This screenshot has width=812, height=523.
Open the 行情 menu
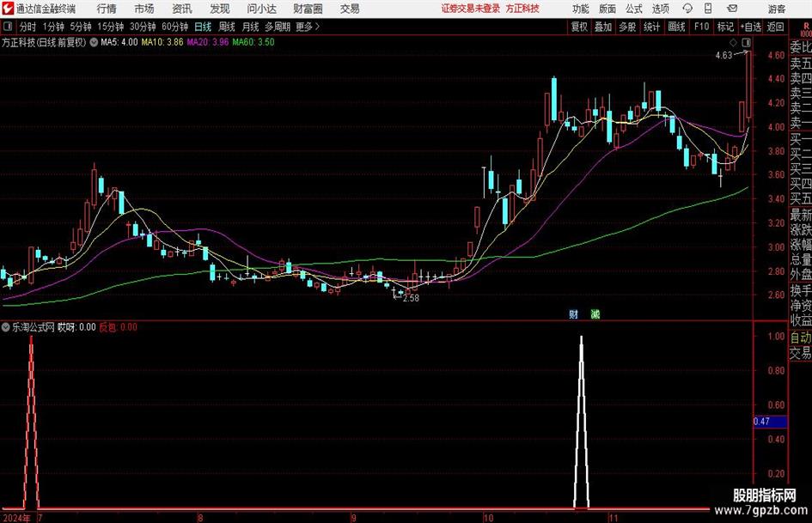pos(107,9)
